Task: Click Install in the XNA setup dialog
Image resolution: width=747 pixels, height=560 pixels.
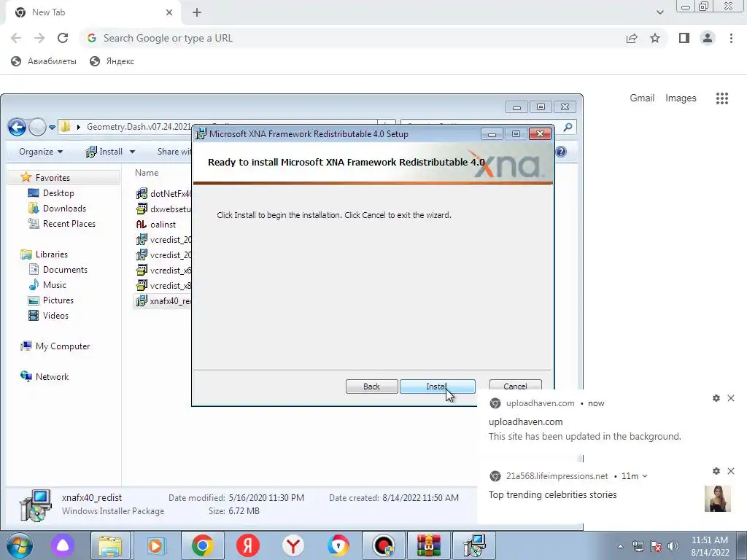Action: point(438,386)
